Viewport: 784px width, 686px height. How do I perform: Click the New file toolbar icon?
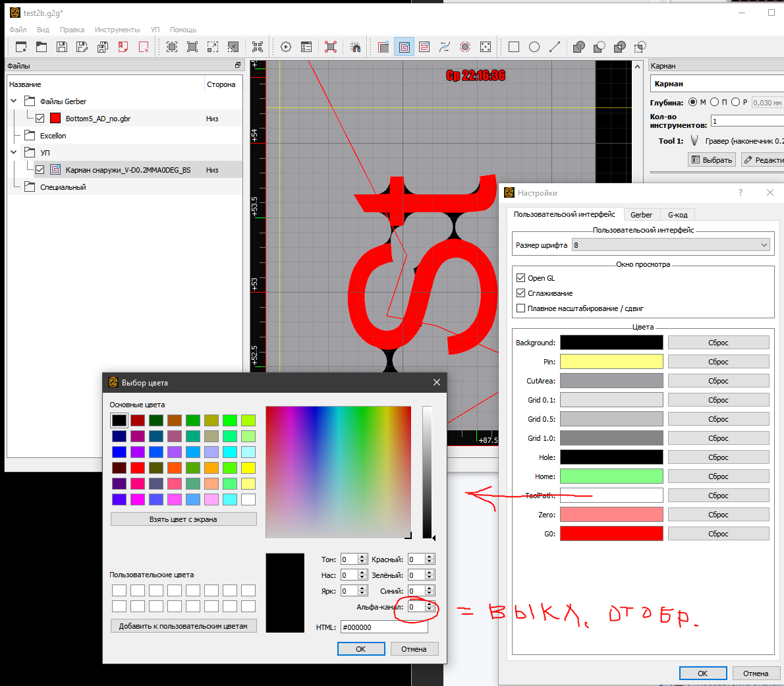(x=21, y=47)
